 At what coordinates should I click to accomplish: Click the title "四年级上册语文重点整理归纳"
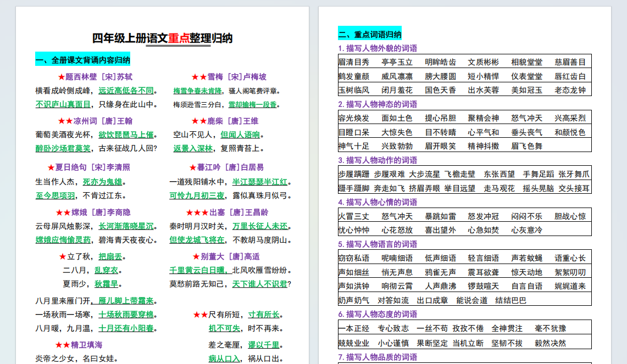point(162,38)
